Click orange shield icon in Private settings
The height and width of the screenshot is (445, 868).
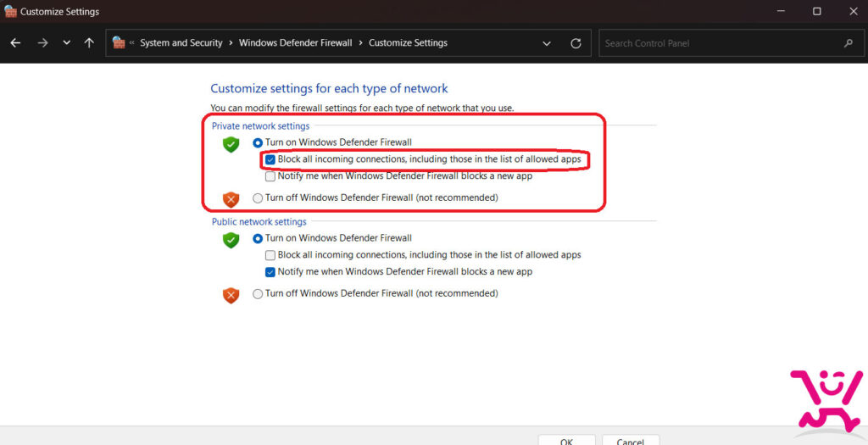(231, 199)
